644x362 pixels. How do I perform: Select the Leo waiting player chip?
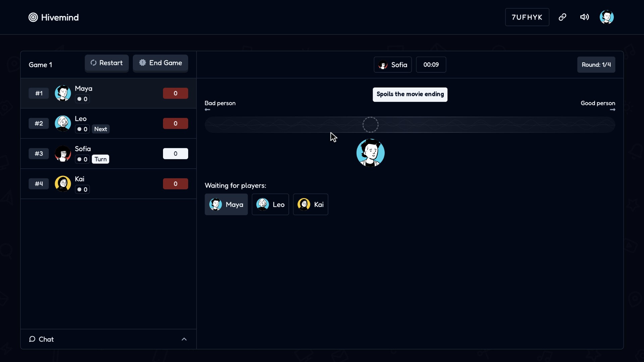tap(270, 204)
